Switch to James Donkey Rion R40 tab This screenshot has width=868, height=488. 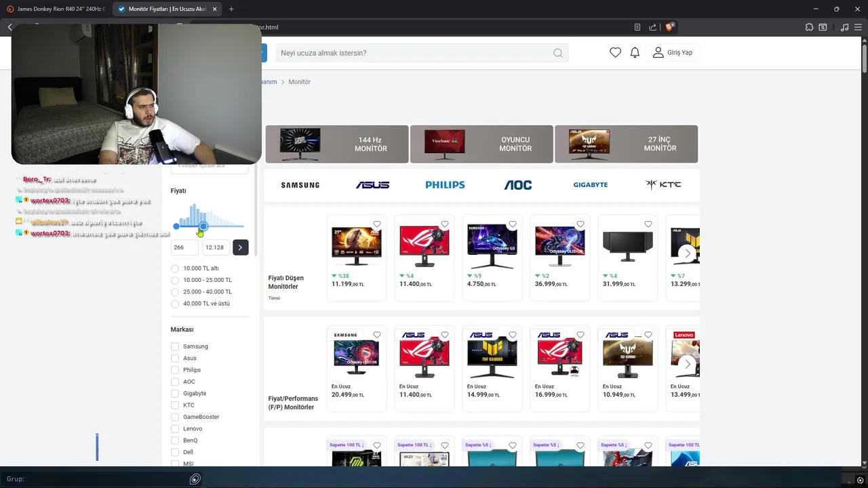coord(56,9)
